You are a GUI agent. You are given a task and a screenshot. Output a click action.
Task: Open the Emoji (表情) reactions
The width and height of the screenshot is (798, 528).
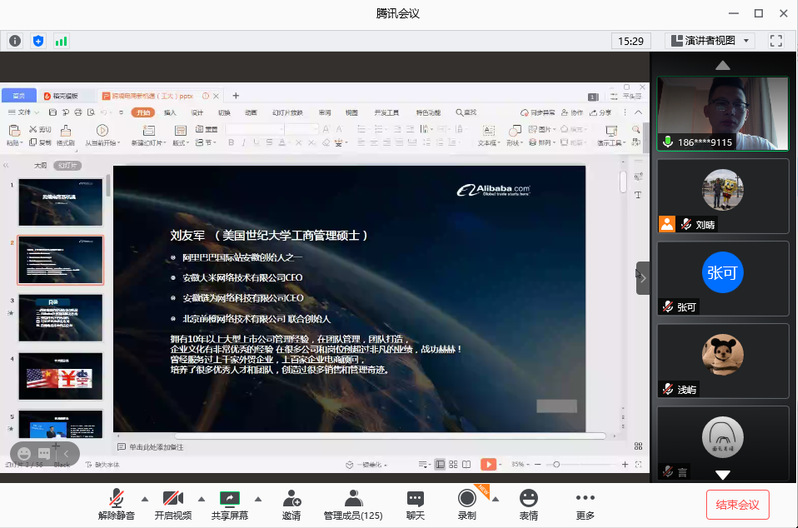pos(528,504)
